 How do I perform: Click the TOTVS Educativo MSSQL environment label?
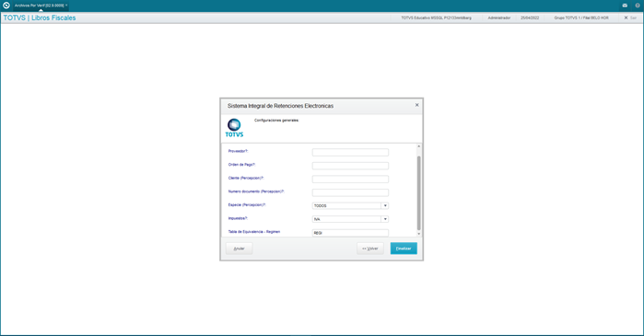pos(436,18)
